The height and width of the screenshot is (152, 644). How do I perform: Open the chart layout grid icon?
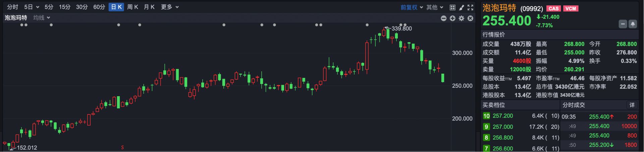tap(452, 7)
